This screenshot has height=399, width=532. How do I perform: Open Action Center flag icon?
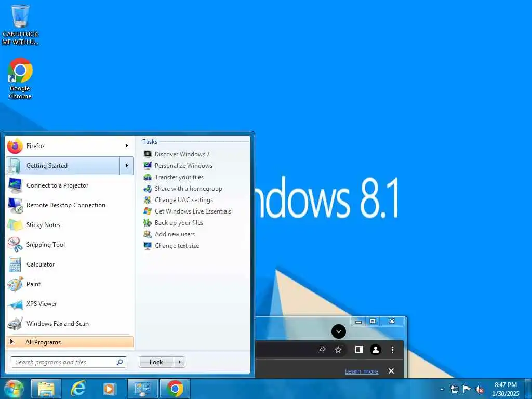467,389
